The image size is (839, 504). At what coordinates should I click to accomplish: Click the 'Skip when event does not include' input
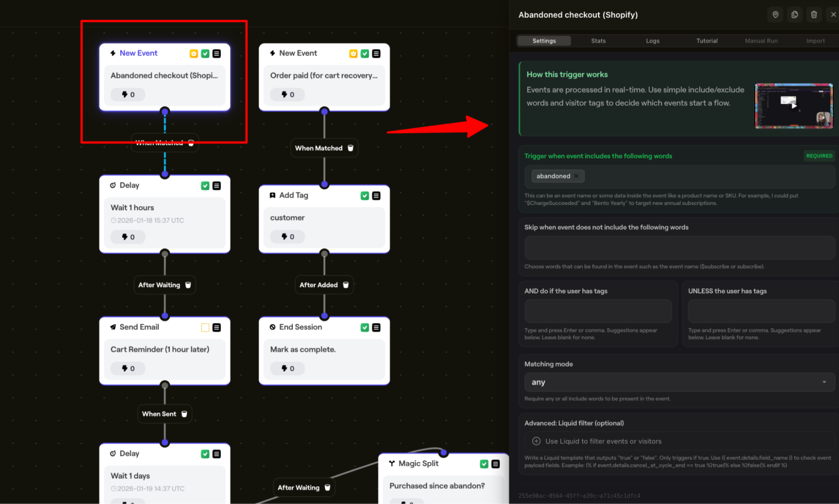(679, 248)
